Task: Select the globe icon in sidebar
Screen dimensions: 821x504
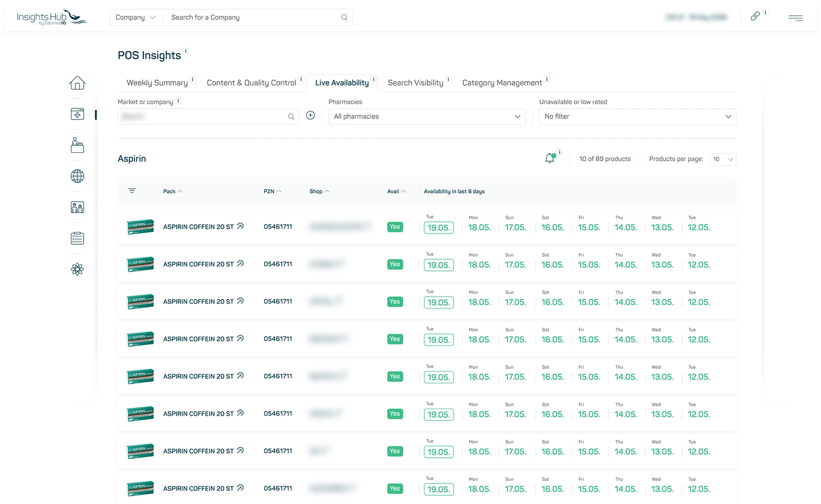Action: pyautogui.click(x=77, y=176)
